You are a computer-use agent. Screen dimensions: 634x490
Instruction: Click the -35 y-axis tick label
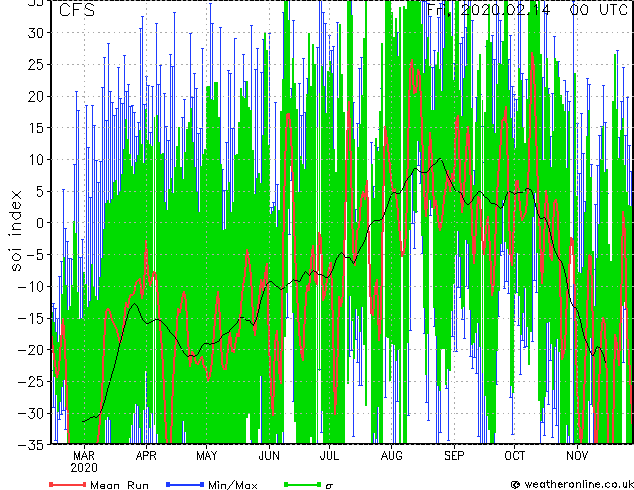pos(31,445)
